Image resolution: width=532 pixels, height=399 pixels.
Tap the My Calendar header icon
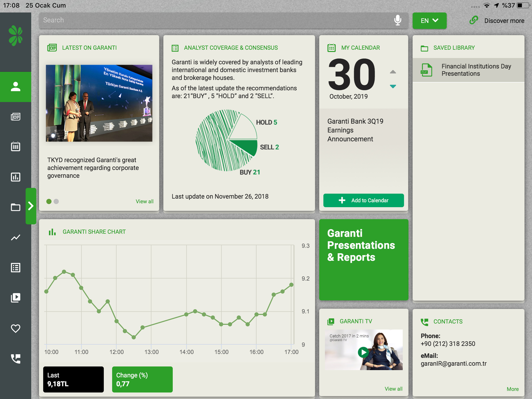pos(331,48)
